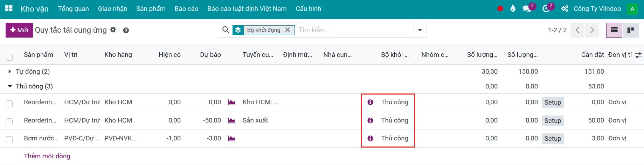The width and height of the screenshot is (644, 165).
Task: Click the Mới button
Action: pyautogui.click(x=19, y=30)
